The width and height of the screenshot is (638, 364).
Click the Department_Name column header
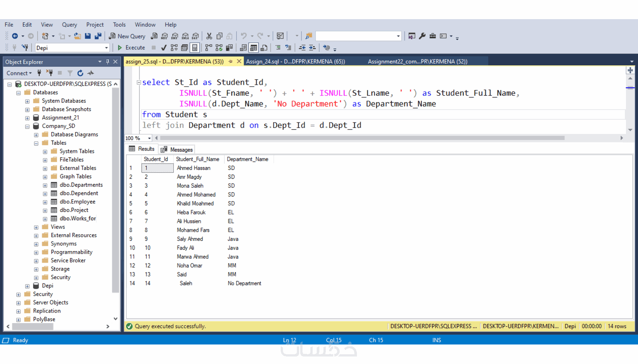coord(248,159)
